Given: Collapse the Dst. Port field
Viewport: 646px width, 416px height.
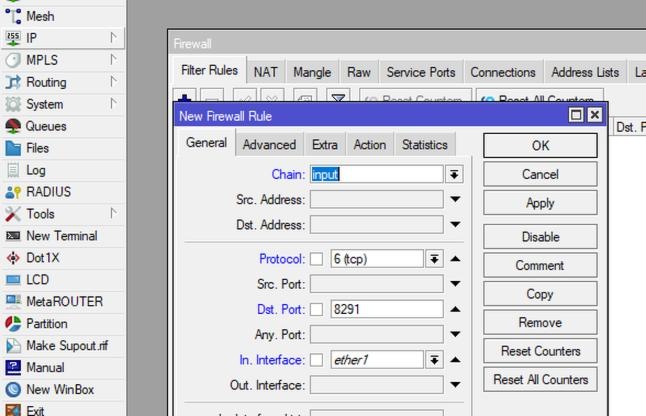Looking at the screenshot, I should pyautogui.click(x=455, y=309).
